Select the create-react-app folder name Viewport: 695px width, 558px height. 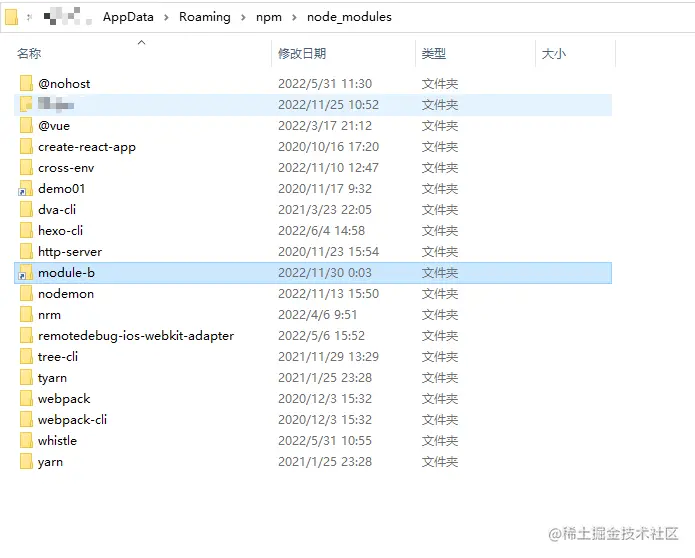87,147
